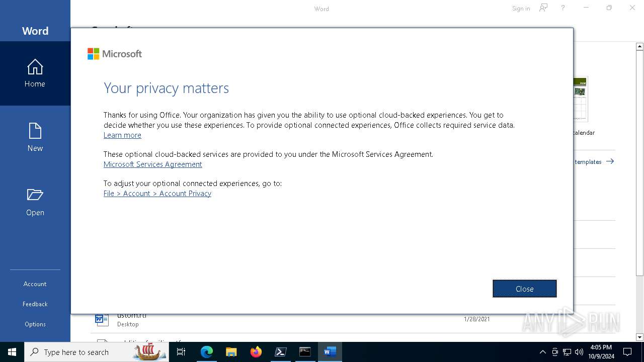Click the volume speaker icon
This screenshot has width=644, height=362.
click(x=579, y=352)
